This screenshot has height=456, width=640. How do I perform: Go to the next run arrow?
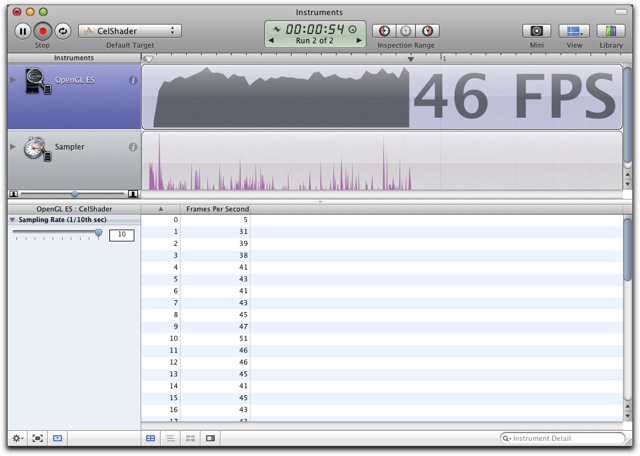pos(359,40)
